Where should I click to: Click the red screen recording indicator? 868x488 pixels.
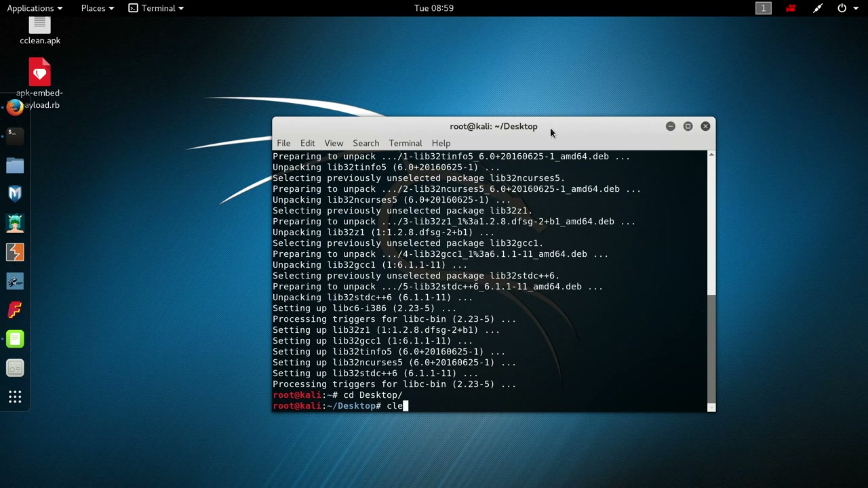click(791, 8)
